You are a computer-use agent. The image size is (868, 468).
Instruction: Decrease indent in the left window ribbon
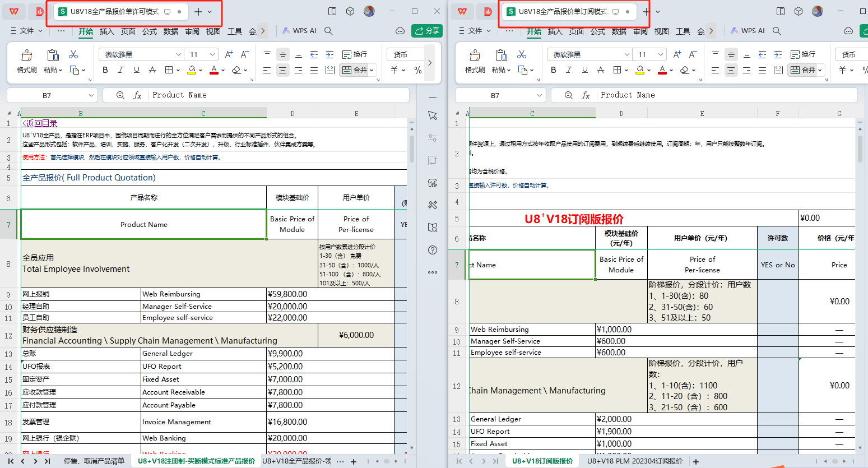coord(314,54)
